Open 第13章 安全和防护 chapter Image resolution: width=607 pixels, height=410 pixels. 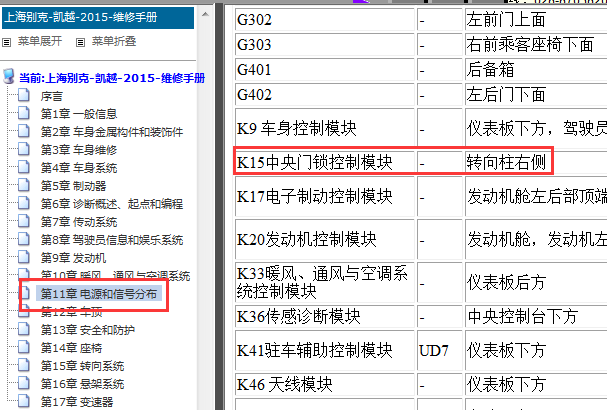(88, 330)
